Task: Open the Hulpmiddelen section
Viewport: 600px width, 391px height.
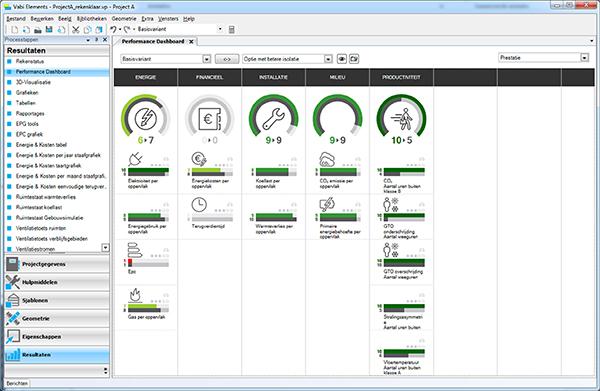Action: click(57, 282)
